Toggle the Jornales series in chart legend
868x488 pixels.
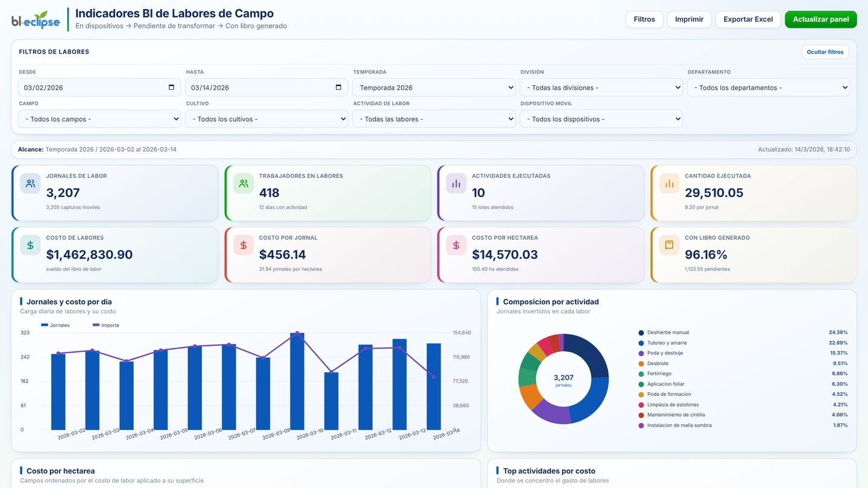55,325
